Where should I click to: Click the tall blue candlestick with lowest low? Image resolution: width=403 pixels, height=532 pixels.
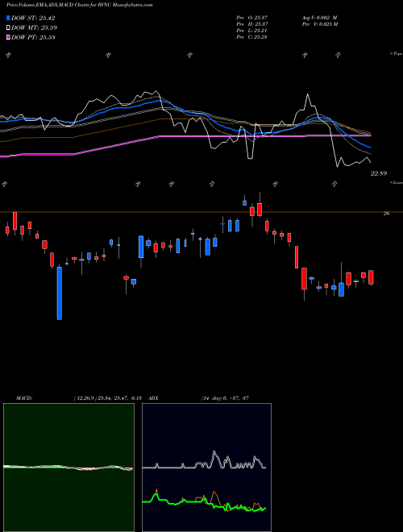[60, 293]
